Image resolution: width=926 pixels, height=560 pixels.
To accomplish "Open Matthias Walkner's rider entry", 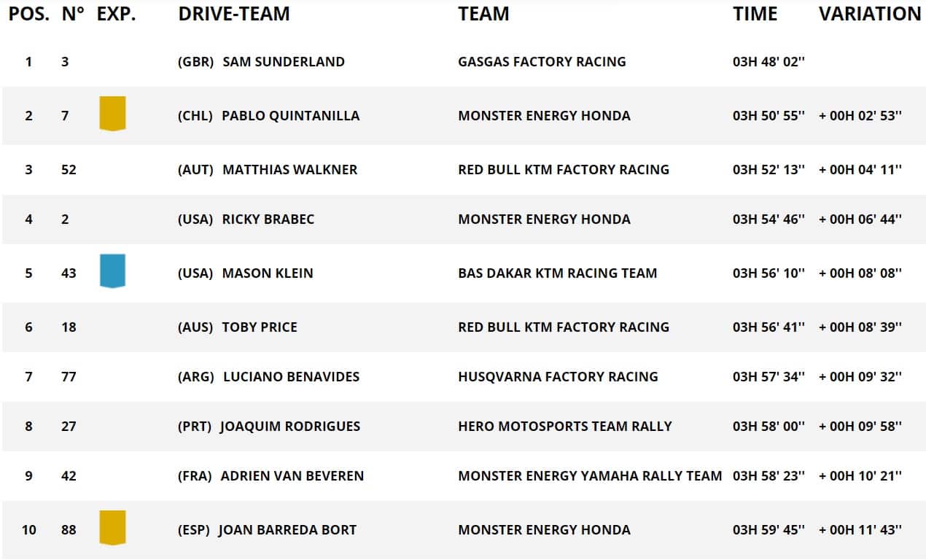I will [x=289, y=170].
